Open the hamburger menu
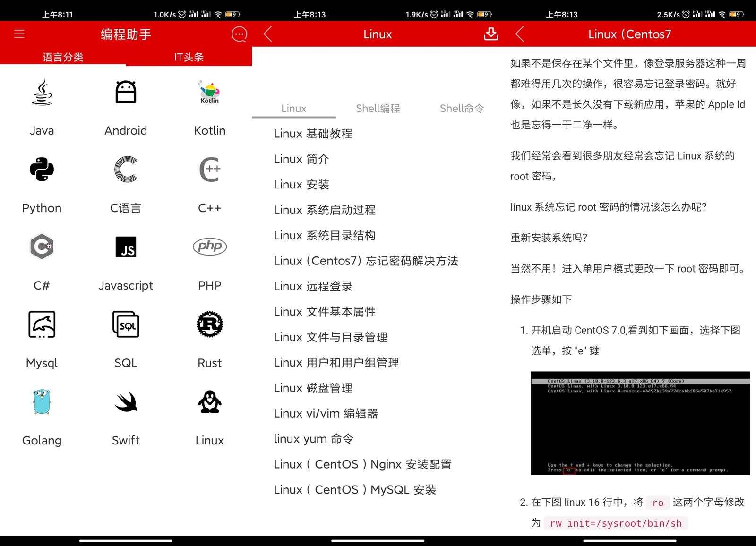This screenshot has width=756, height=546. [x=19, y=34]
